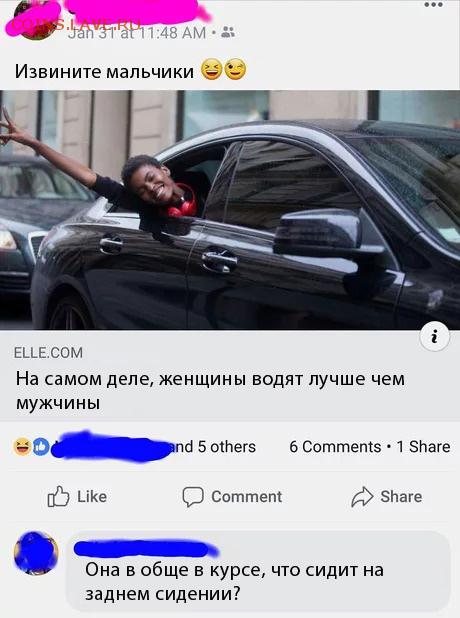The height and width of the screenshot is (618, 460).
Task: Tap the laughing reaction emoji icon
Action: 22,447
